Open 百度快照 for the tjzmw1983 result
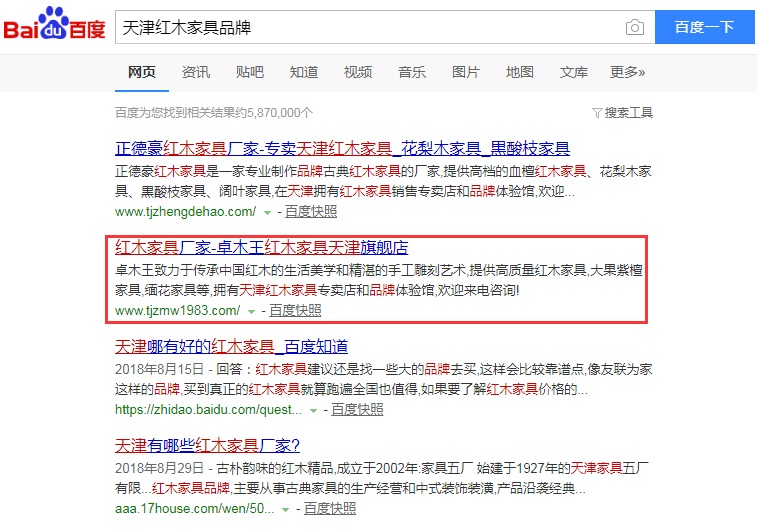 tap(295, 310)
